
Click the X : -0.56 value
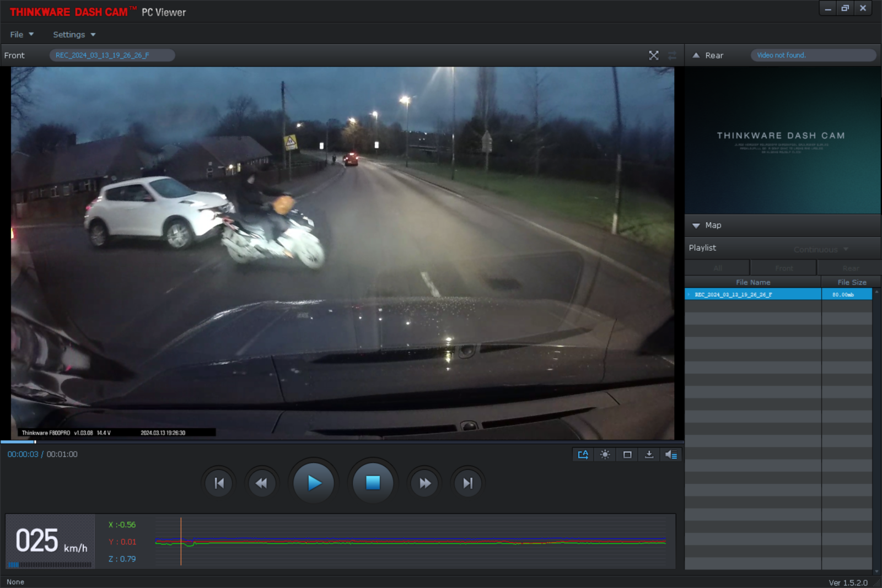(x=122, y=525)
